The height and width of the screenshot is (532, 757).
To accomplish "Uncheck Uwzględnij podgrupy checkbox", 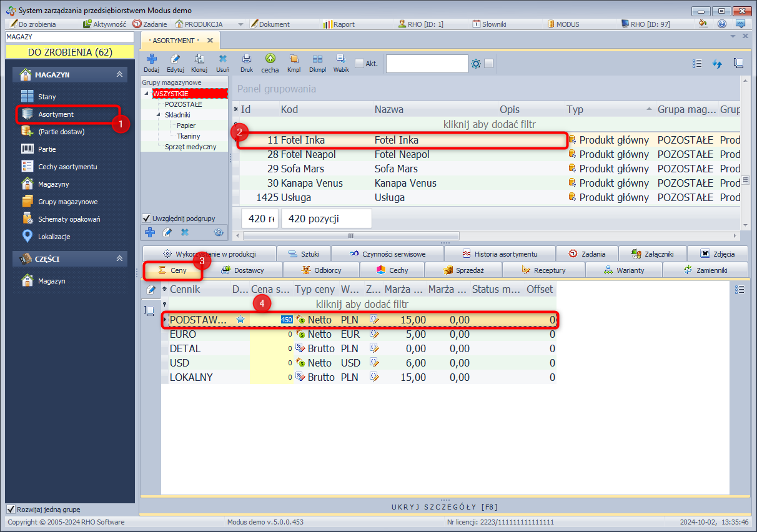I will pyautogui.click(x=147, y=219).
